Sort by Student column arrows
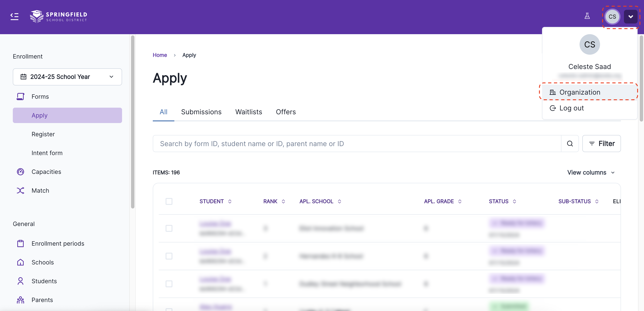Screen dimensions: 644x311 [x=230, y=201]
